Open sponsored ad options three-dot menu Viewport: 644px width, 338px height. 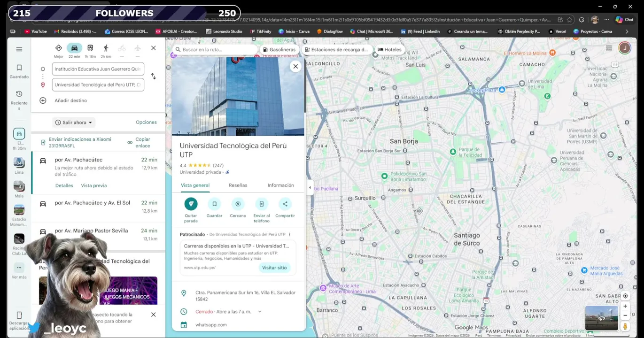tap(289, 234)
